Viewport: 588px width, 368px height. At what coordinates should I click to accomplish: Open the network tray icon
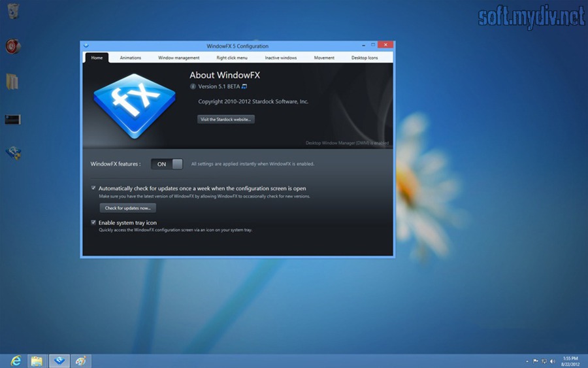pos(544,361)
